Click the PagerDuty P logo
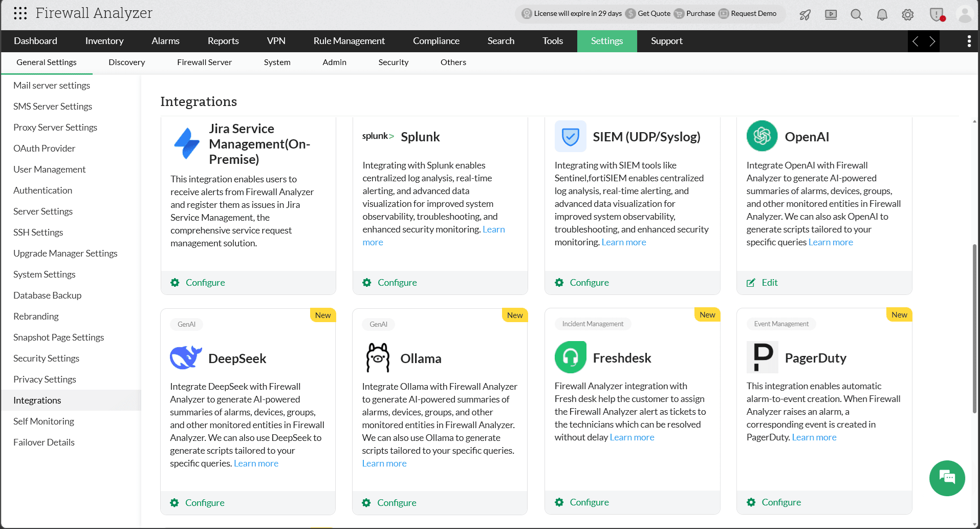Screen dimensions: 980x529 click(x=762, y=357)
